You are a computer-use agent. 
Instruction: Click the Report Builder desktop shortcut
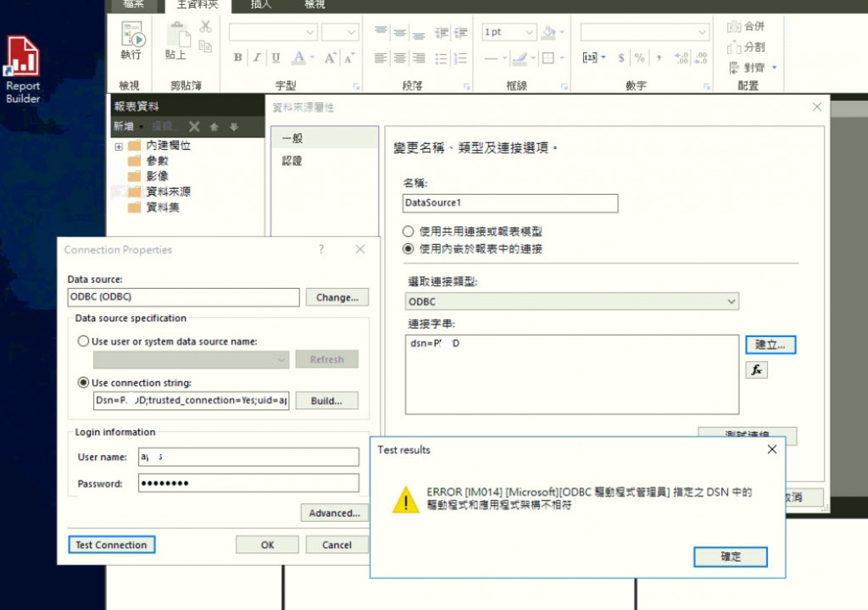coord(23,69)
